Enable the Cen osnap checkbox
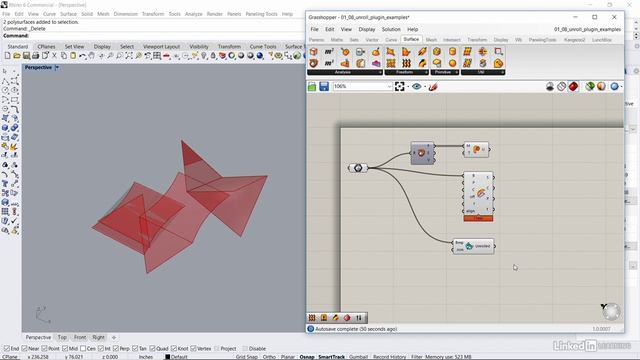This screenshot has width=640, height=360. tap(83, 349)
